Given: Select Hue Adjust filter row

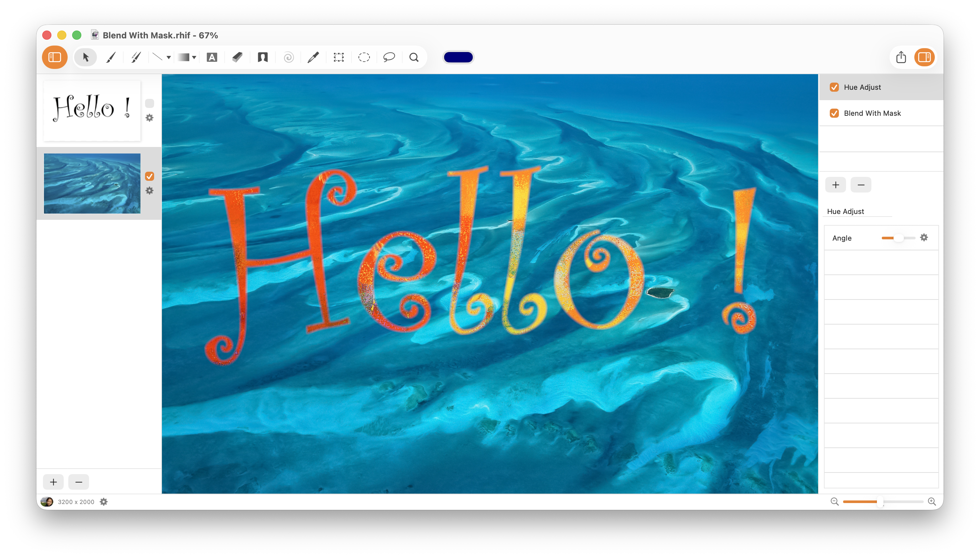Looking at the screenshot, I should tap(881, 87).
